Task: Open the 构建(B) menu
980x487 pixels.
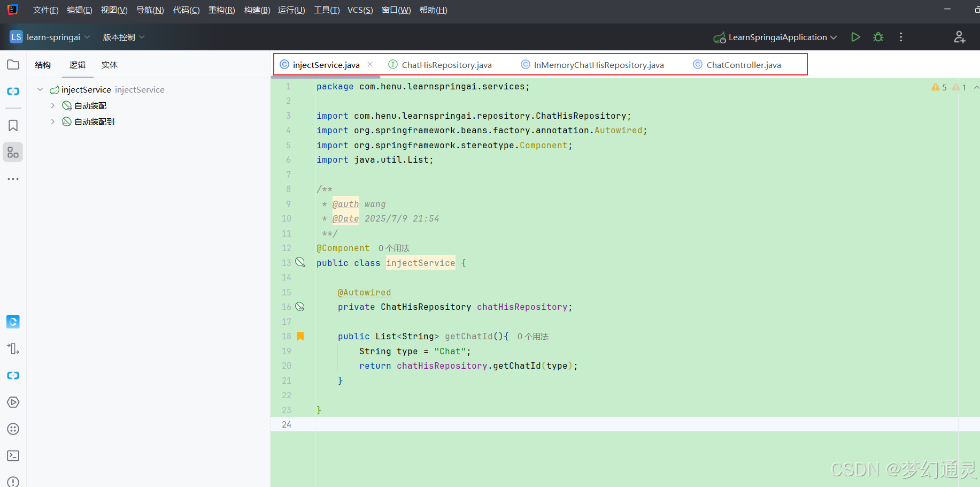Action: click(257, 10)
